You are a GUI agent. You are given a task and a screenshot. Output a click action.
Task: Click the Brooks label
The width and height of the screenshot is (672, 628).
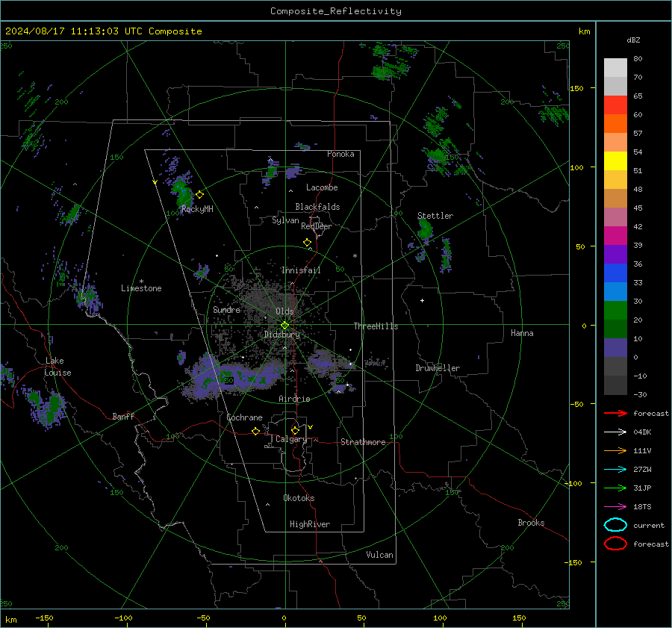coord(531,523)
